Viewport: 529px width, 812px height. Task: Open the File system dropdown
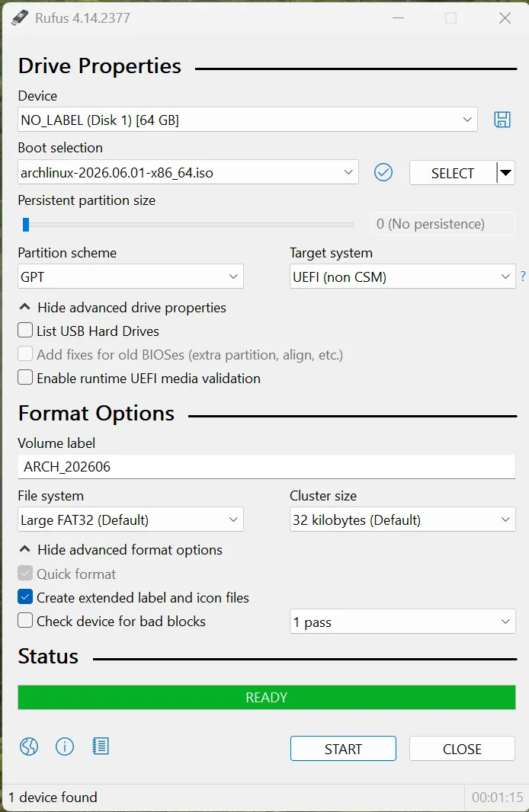coord(130,519)
